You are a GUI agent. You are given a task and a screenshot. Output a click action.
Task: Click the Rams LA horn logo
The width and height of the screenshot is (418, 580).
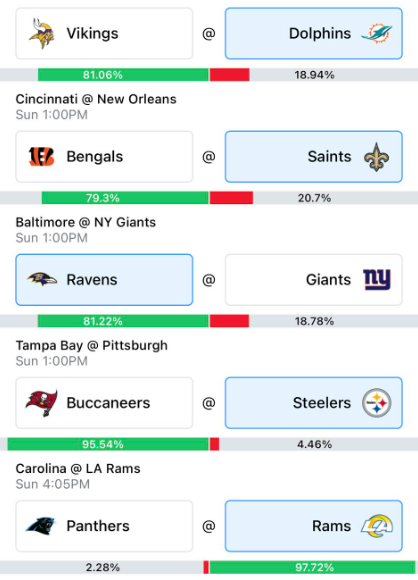pos(377,526)
